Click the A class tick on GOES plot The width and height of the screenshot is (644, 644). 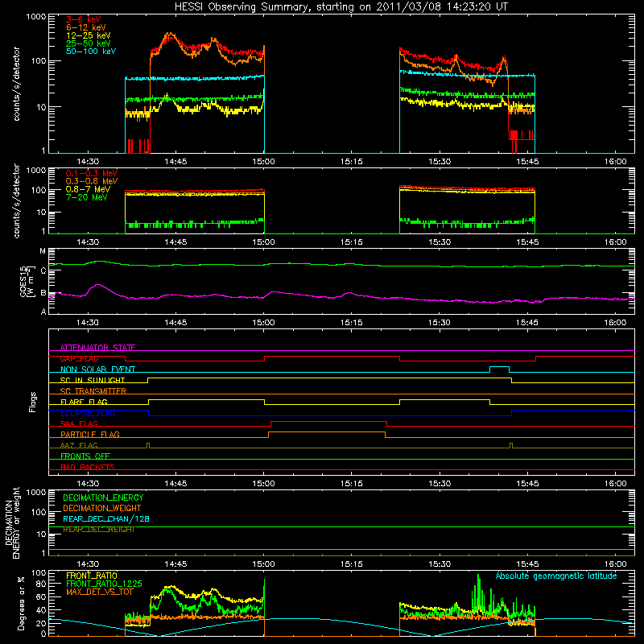click(x=43, y=312)
